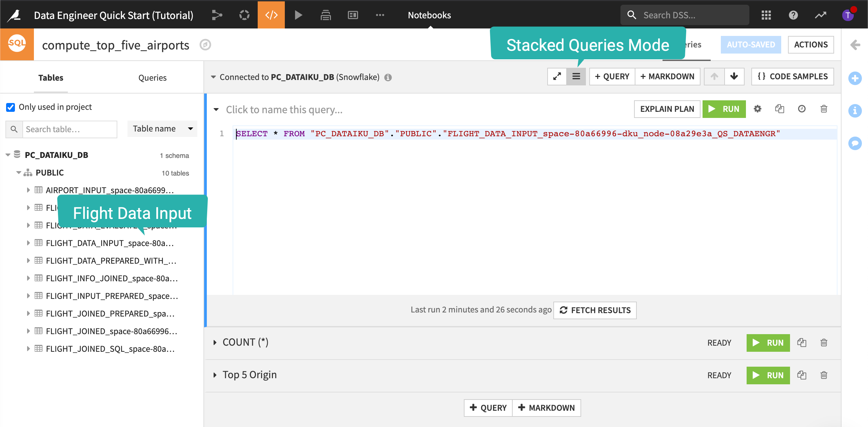This screenshot has width=868, height=427.
Task: Open the Dashboards stacked icon
Action: click(325, 15)
